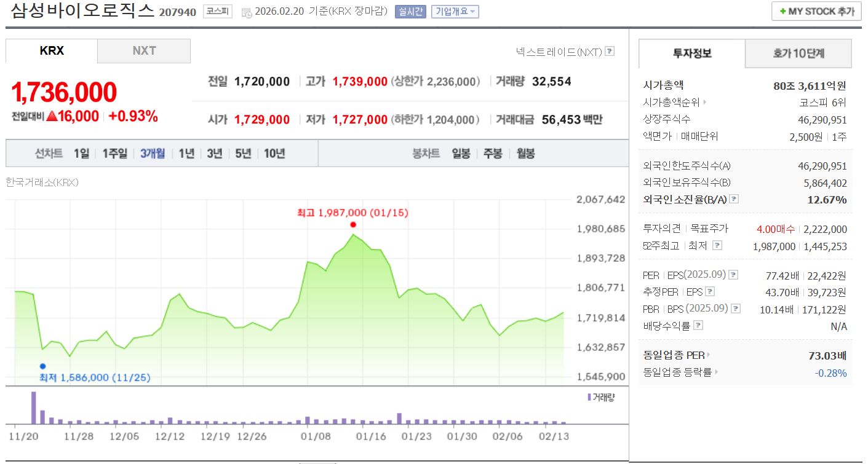Select 5년 line chart period
Image resolution: width=868 pixels, height=464 pixels.
coord(244,154)
